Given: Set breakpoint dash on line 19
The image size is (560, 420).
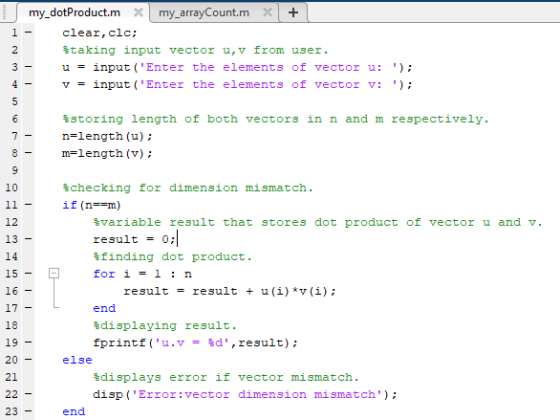Looking at the screenshot, I should pos(28,342).
